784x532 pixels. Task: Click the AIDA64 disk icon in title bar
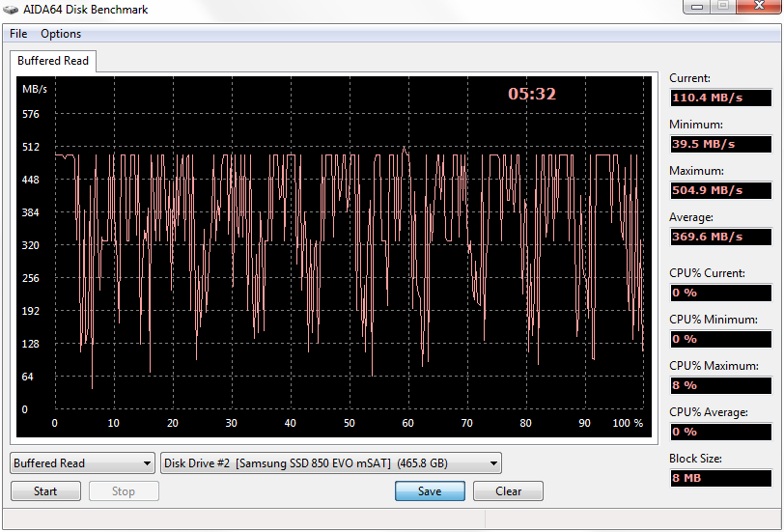(11, 10)
